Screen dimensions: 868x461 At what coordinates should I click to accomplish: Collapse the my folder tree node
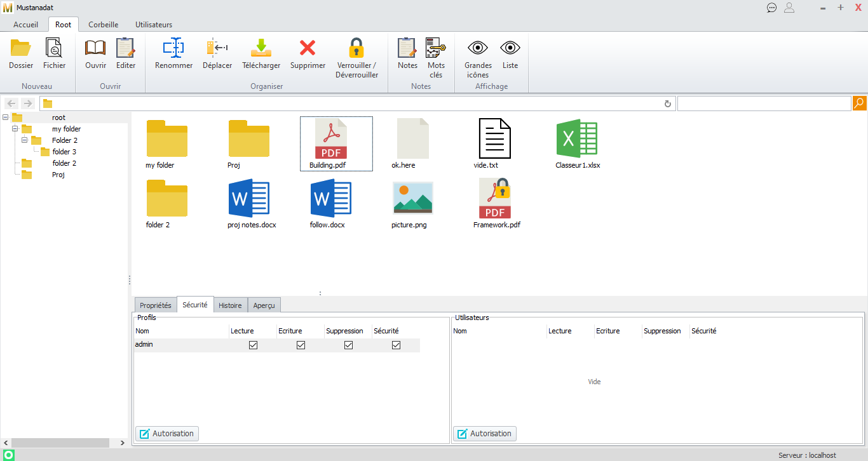(15, 129)
